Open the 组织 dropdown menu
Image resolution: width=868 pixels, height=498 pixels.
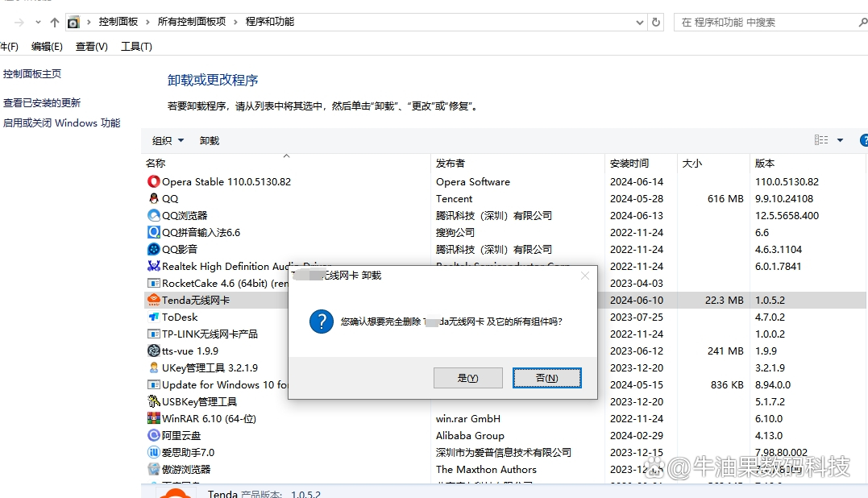tap(168, 140)
